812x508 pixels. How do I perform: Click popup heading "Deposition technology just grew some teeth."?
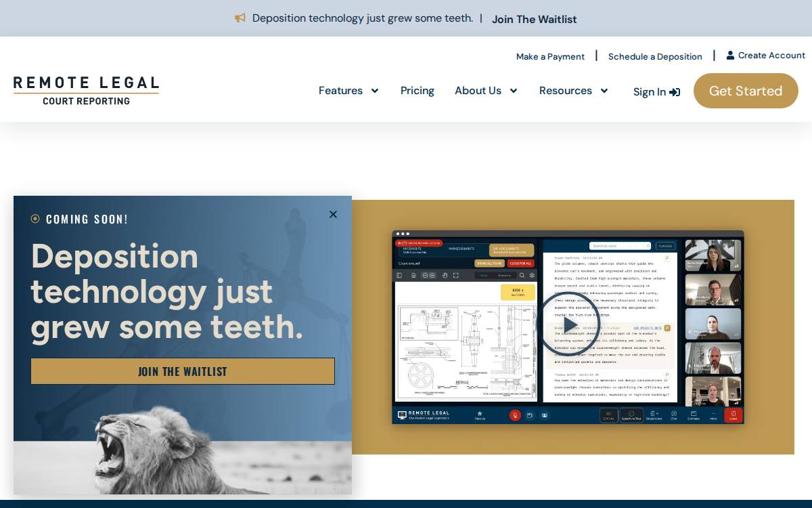[x=166, y=292]
